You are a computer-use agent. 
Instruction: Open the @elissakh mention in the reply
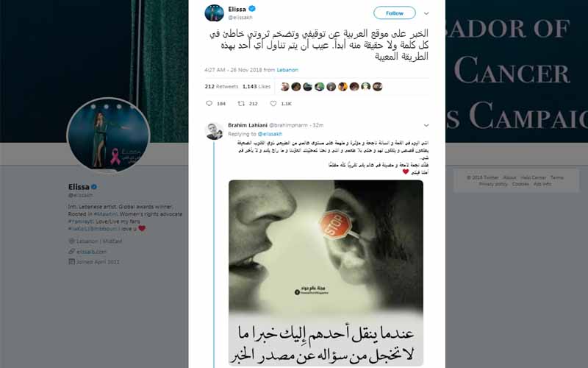270,134
